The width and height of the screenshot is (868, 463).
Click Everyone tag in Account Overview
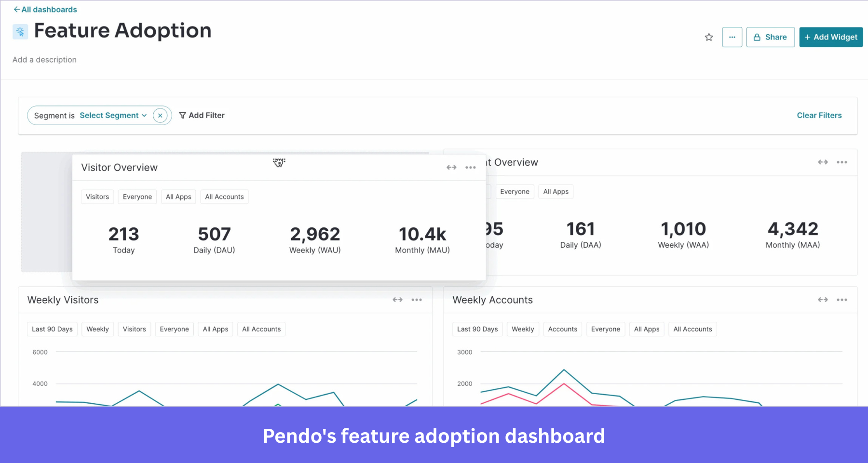coord(515,192)
